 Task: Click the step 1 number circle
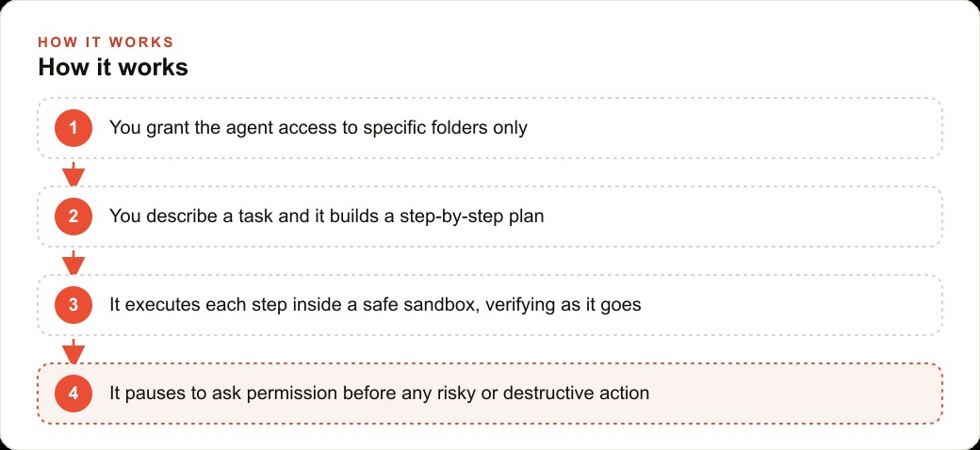pyautogui.click(x=73, y=128)
